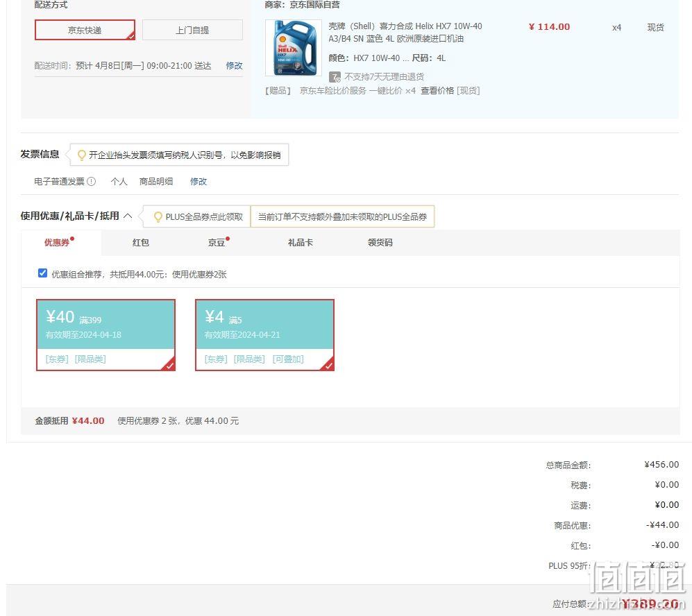
Task: Click the lightbulb icon beside PLUS全品券
Action: tap(158, 216)
